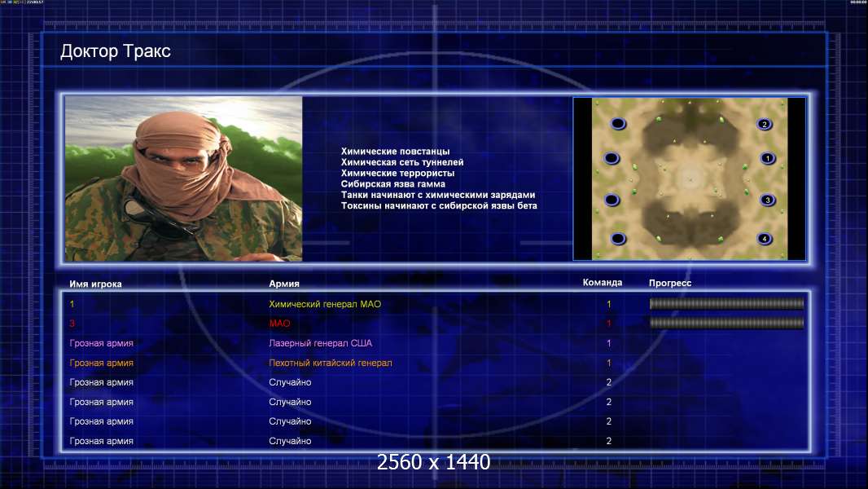Click the Армия column header

[284, 284]
